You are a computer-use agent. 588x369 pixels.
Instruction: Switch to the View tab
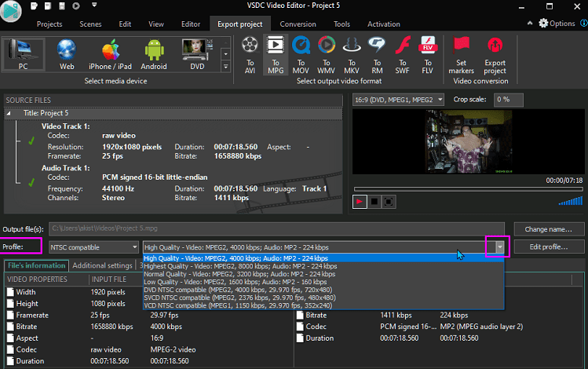pyautogui.click(x=156, y=24)
